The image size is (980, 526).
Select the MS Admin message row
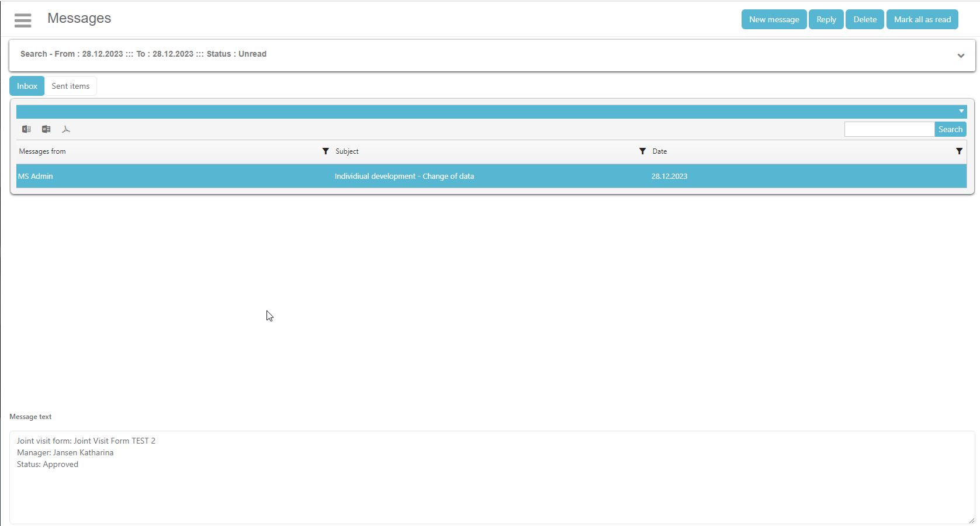click(175, 176)
